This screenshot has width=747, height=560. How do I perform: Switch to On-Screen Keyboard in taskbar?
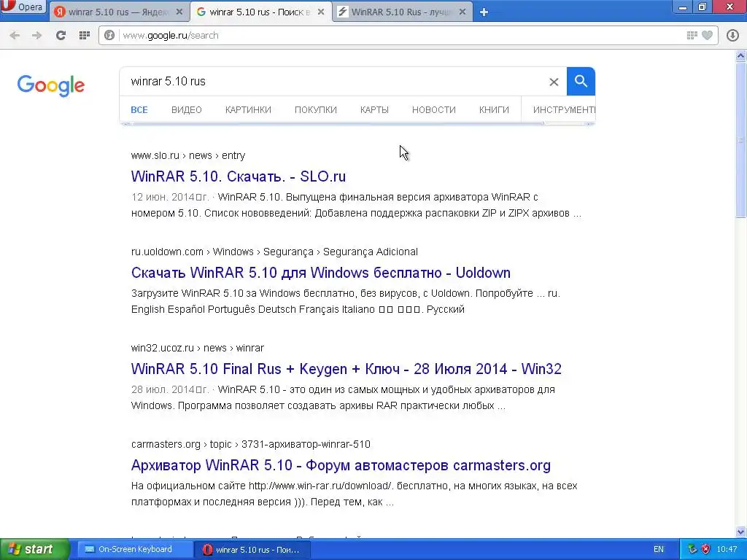point(135,549)
